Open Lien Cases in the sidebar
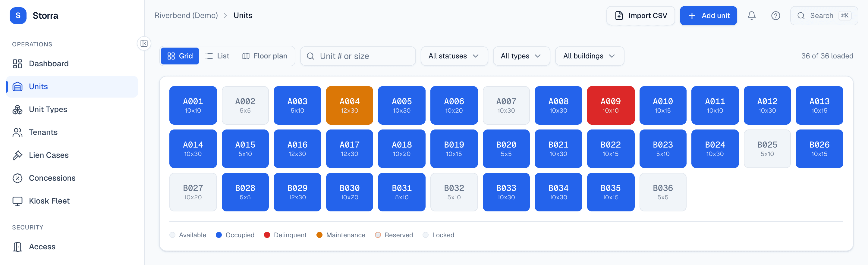Image resolution: width=868 pixels, height=265 pixels. point(72,155)
